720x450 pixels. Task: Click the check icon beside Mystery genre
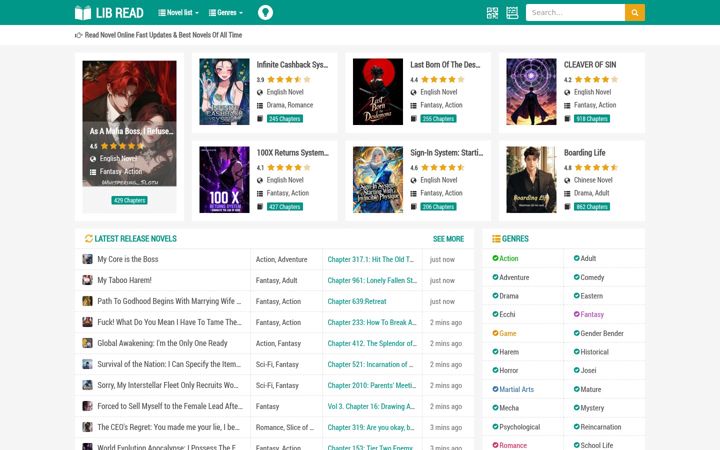(576, 407)
